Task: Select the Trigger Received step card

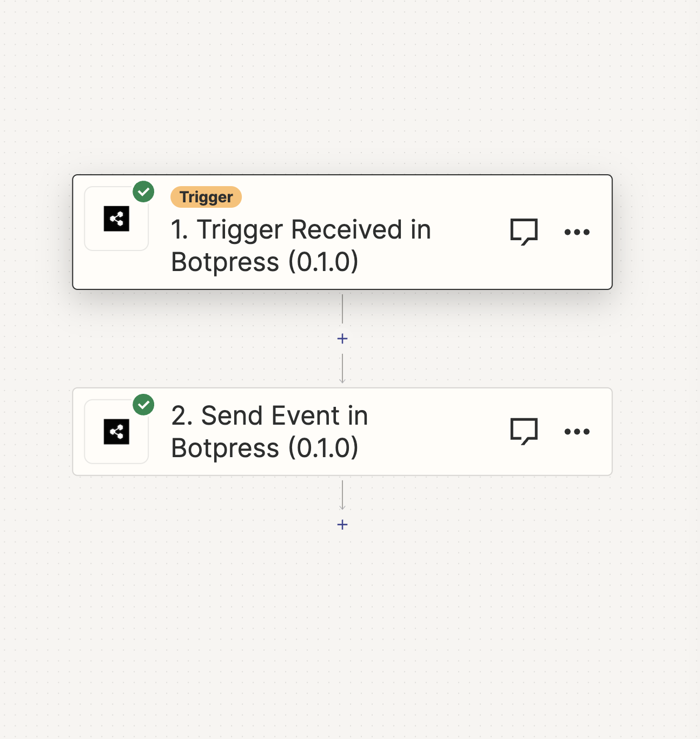Action: pos(342,232)
